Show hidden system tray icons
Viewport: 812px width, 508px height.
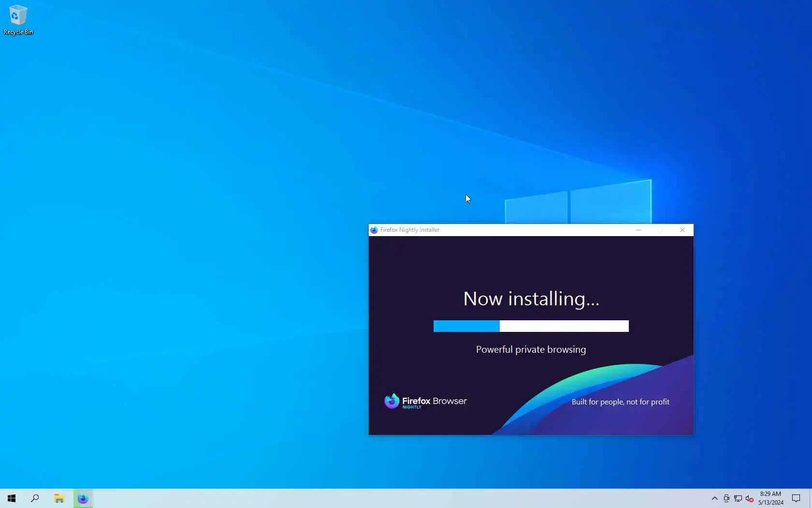point(714,498)
